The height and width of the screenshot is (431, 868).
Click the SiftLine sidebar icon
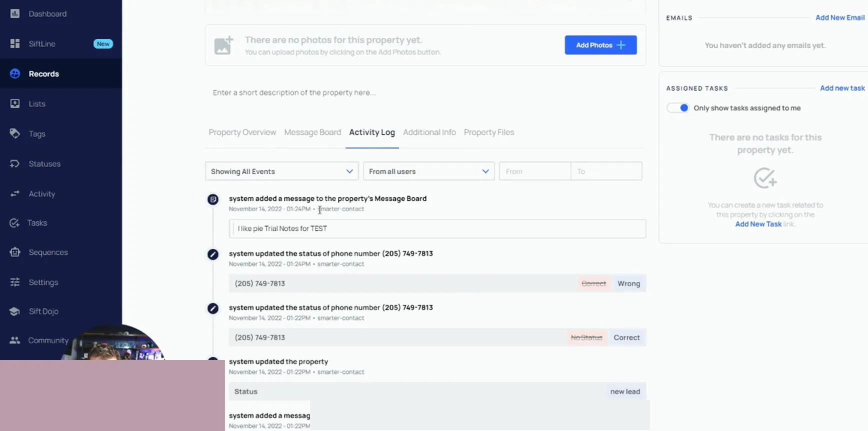(x=15, y=43)
